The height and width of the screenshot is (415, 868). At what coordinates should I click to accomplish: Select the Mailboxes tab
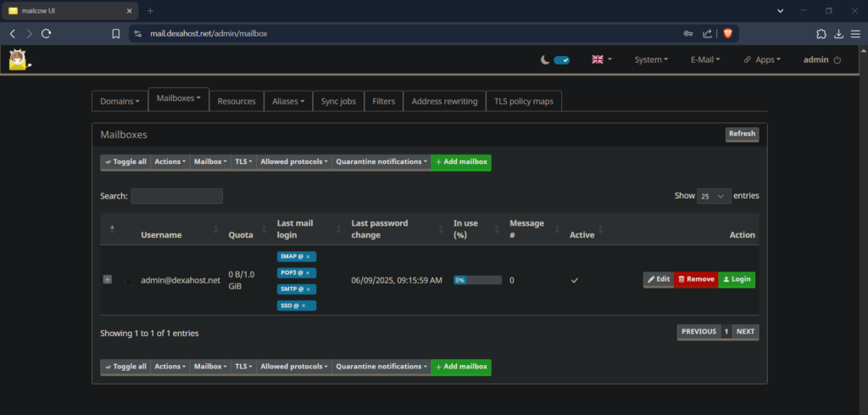tap(179, 99)
